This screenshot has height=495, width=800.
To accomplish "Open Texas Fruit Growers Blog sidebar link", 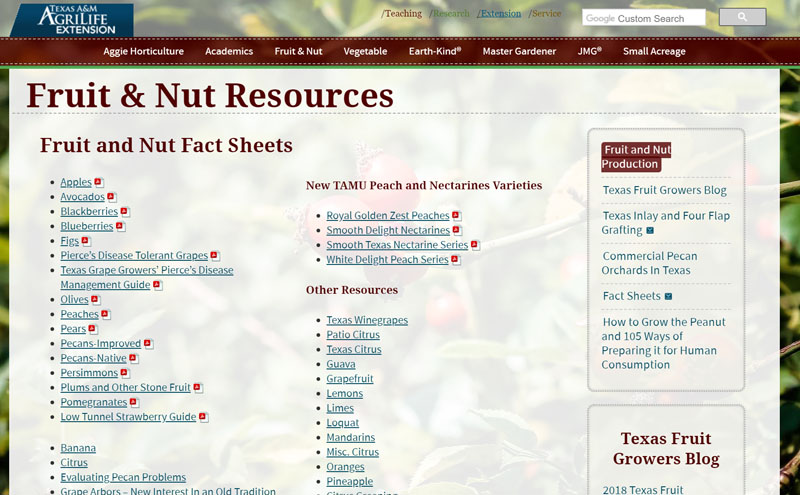I will (664, 190).
